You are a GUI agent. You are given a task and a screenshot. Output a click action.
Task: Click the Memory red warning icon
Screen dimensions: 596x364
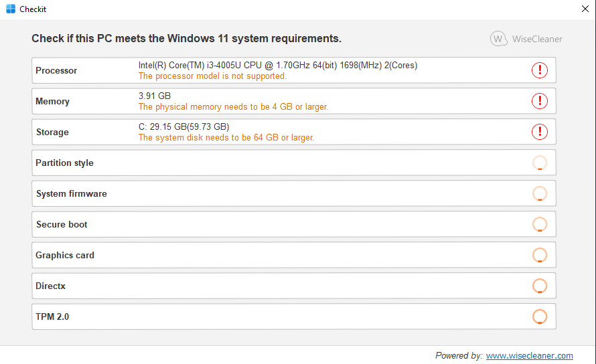click(x=539, y=101)
